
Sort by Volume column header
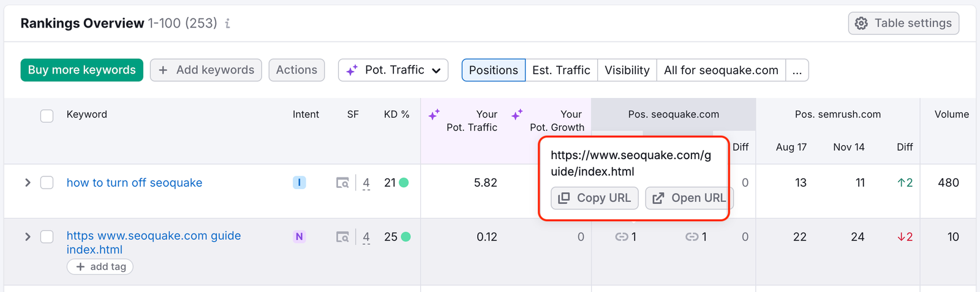coord(951,114)
